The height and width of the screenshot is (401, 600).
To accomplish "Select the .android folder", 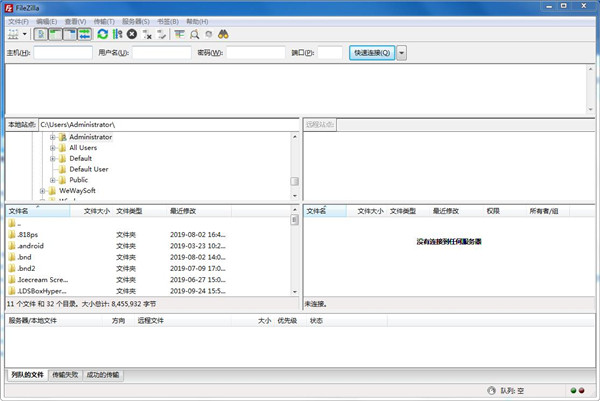I will click(148, 246).
